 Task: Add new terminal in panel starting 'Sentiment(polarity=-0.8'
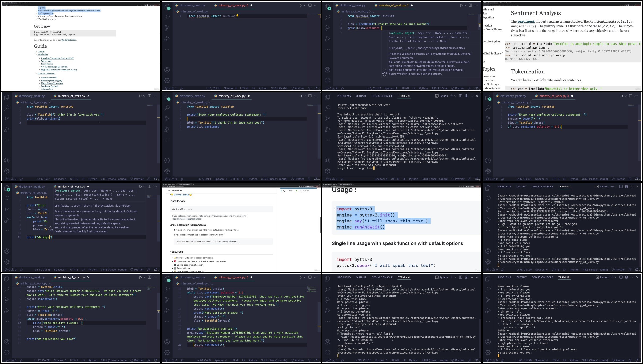point(451,277)
